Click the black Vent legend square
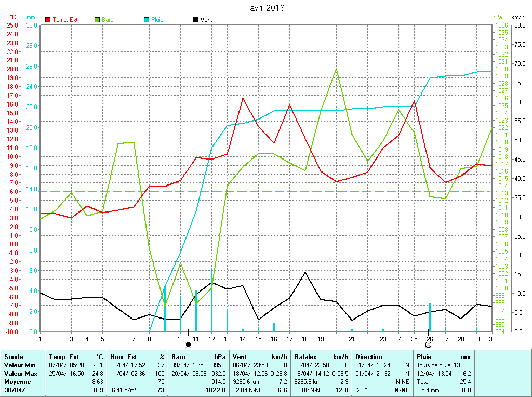The image size is (532, 397). pos(196,20)
